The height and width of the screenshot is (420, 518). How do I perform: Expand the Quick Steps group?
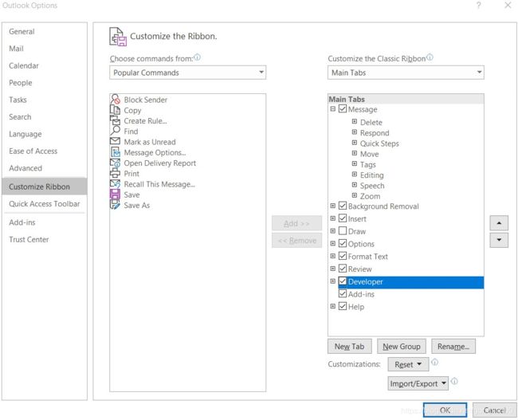pyautogui.click(x=355, y=143)
